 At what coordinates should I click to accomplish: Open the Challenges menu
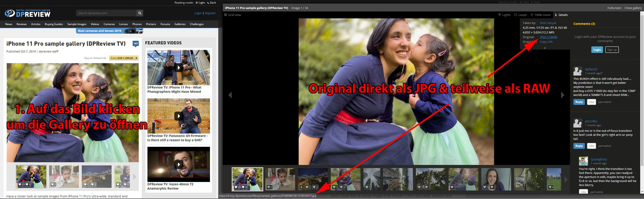coord(197,24)
